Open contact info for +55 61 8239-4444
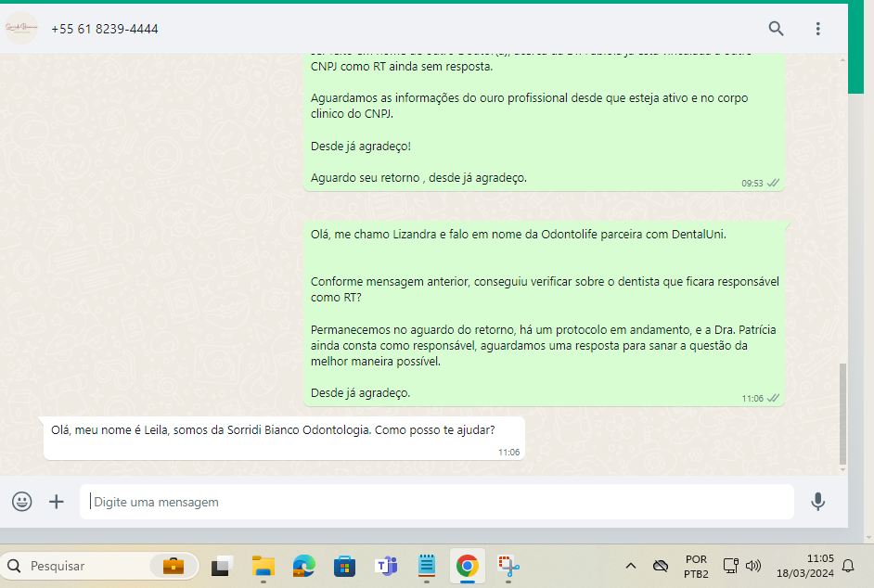Image resolution: width=874 pixels, height=588 pixels. tap(104, 29)
